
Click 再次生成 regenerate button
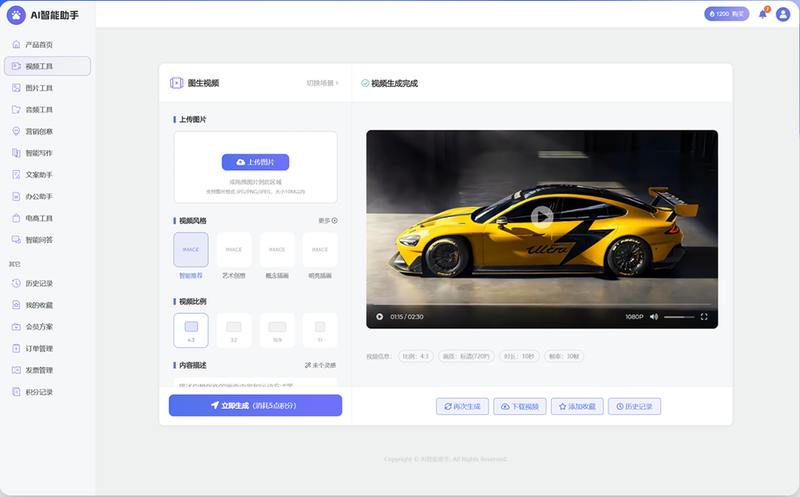[x=462, y=406]
